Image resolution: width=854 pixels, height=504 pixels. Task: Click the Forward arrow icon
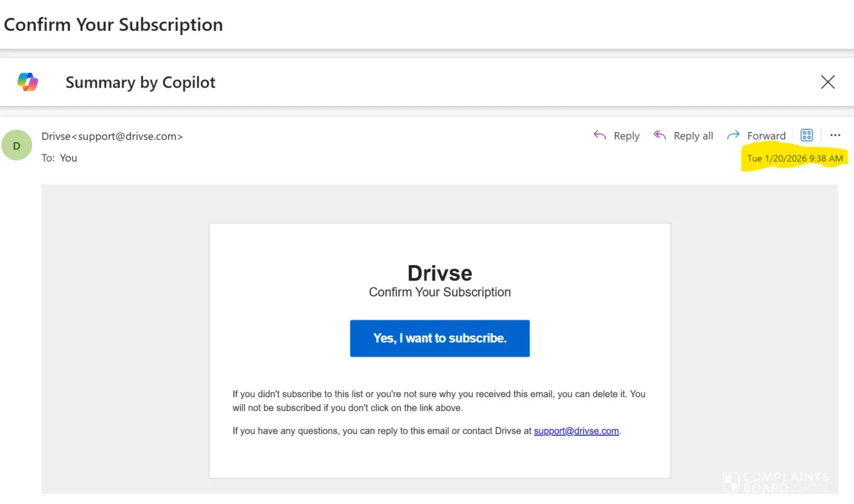coord(733,135)
